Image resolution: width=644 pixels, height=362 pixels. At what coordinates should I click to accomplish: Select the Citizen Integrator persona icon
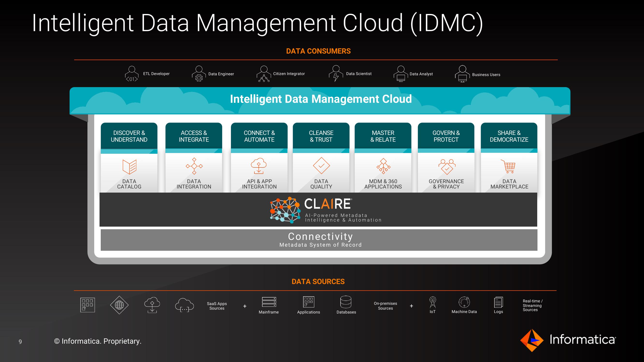(264, 74)
